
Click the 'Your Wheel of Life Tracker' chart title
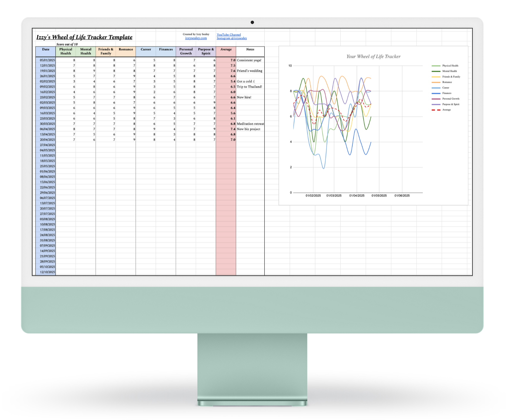coord(373,56)
